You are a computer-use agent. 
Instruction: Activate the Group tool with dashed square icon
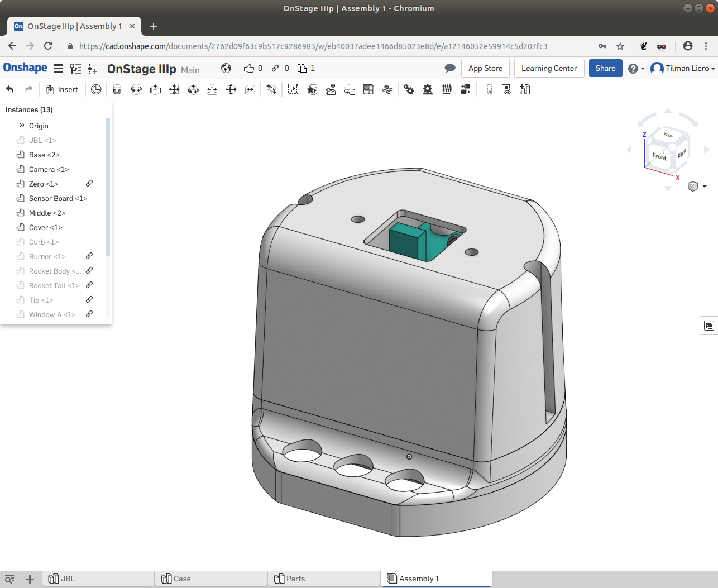(x=293, y=89)
